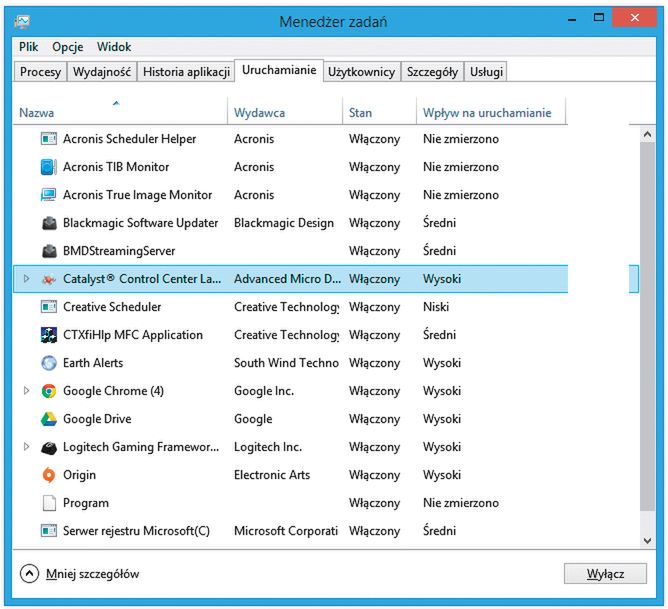Screen dimensions: 668x609
Task: Click the Blackmagic Design publisher cell
Action: point(284,223)
